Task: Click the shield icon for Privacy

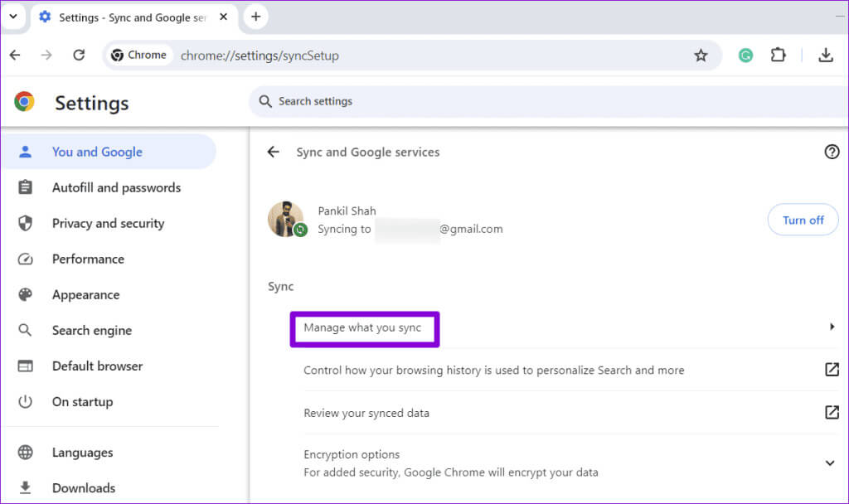Action: 25,223
